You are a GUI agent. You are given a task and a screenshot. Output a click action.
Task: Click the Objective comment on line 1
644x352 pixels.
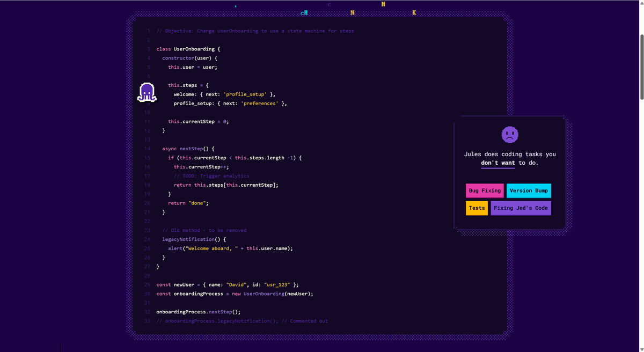click(x=255, y=31)
